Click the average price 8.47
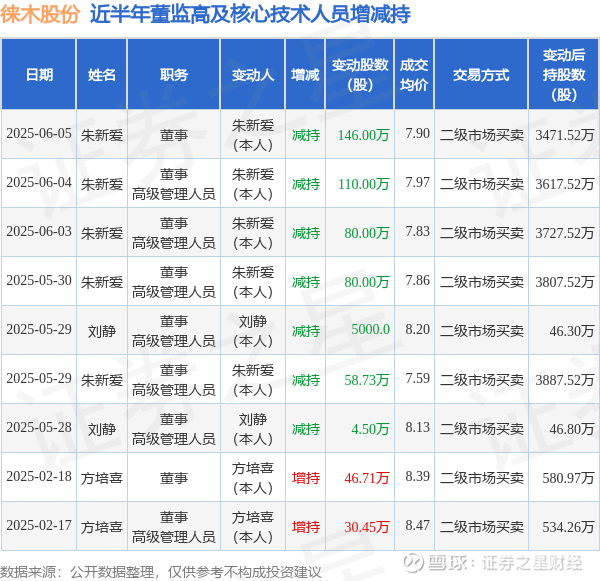Image resolution: width=600 pixels, height=581 pixels. click(417, 525)
